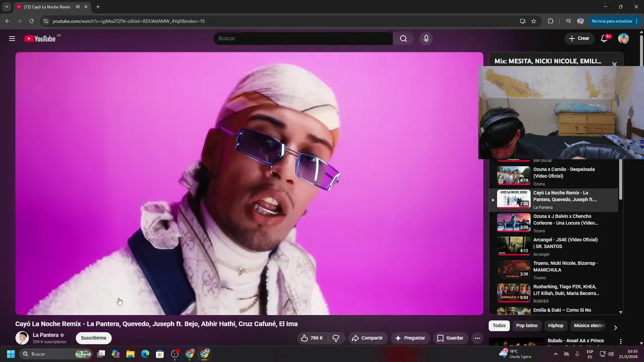
Task: View site information icon in address bar
Action: [x=45, y=21]
